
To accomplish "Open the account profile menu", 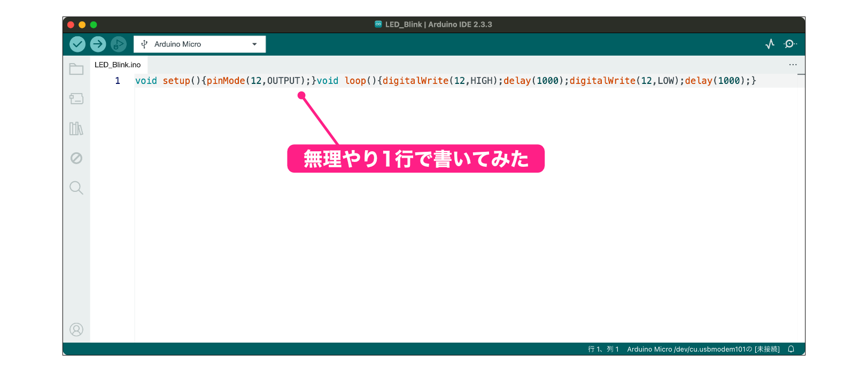I will (x=76, y=330).
